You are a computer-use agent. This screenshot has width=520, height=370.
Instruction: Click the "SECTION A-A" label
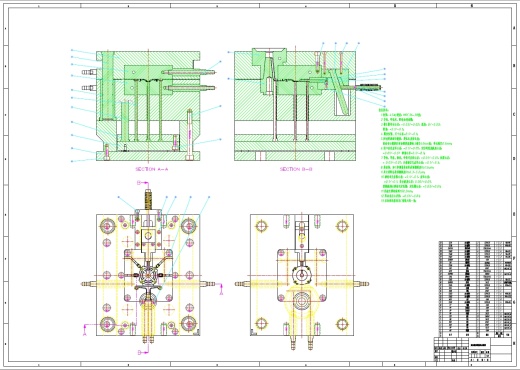[x=152, y=169]
